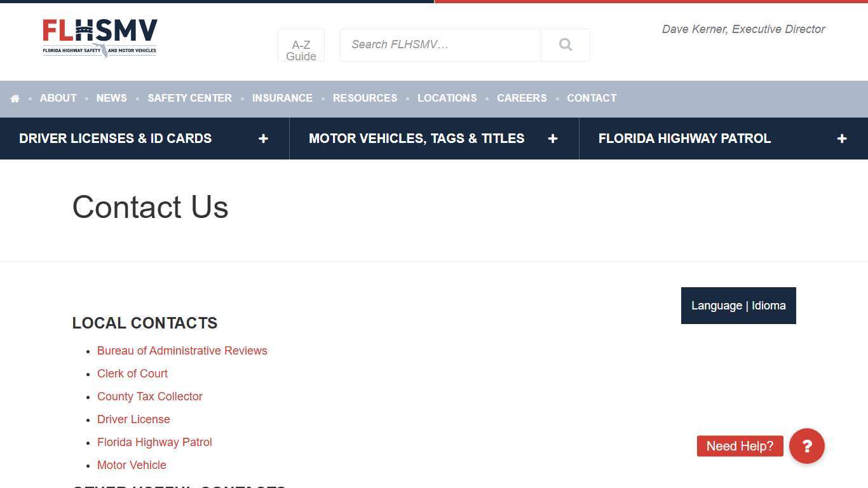This screenshot has height=488, width=868.
Task: Click the Careers navigation link
Action: click(x=522, y=98)
